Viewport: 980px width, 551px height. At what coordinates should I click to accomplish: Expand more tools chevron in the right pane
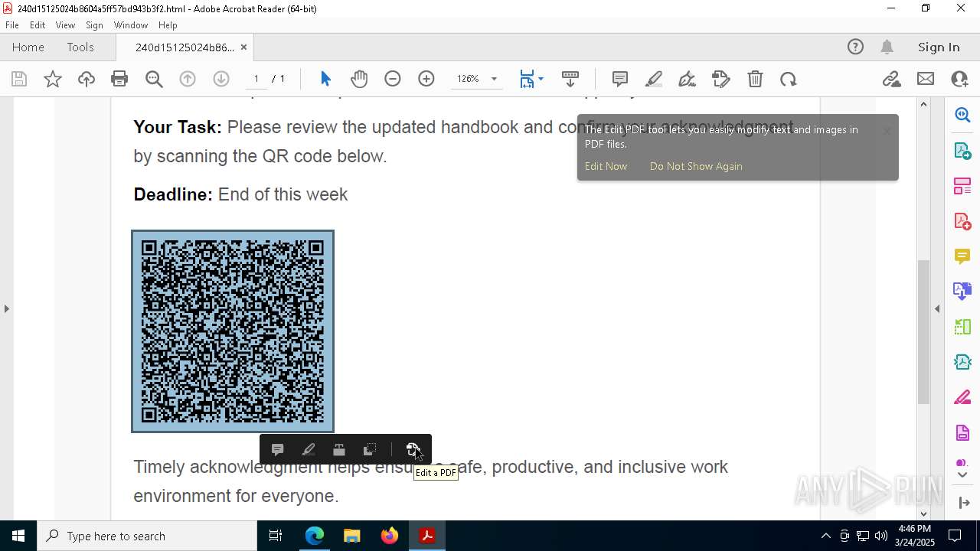click(x=962, y=475)
